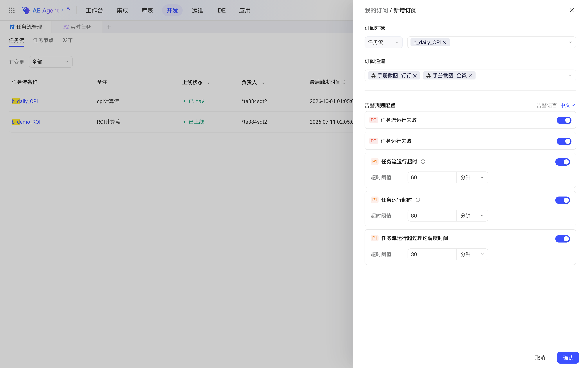The height and width of the screenshot is (368, 588).
Task: Edit 任务运行超时 threshold value field
Action: [432, 216]
